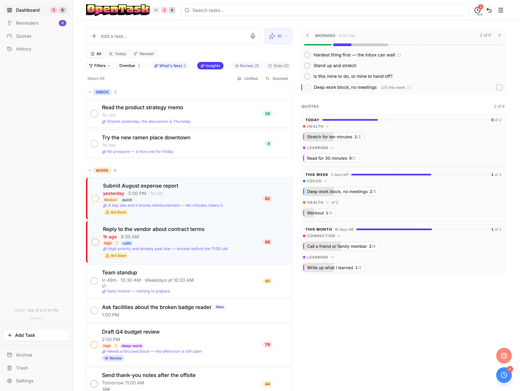Click the OpenTask logo
This screenshot has height=391, width=520.
[118, 10]
